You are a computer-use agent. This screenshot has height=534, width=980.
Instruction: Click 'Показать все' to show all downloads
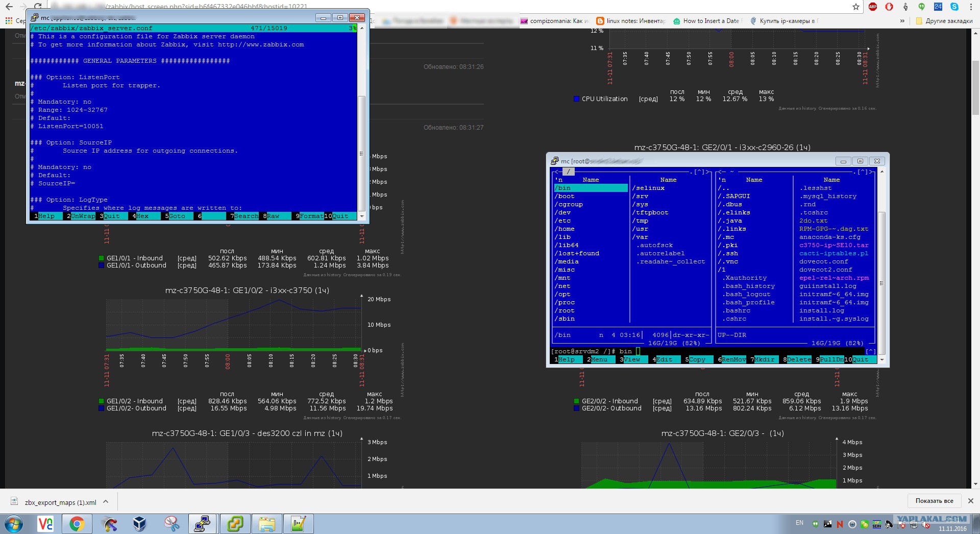click(x=934, y=501)
